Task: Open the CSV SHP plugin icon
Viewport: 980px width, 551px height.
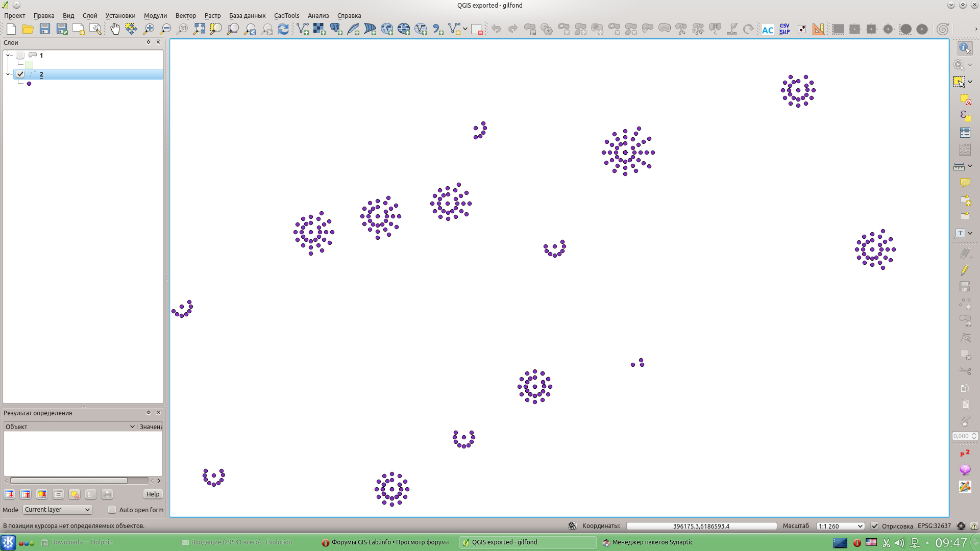Action: tap(785, 29)
